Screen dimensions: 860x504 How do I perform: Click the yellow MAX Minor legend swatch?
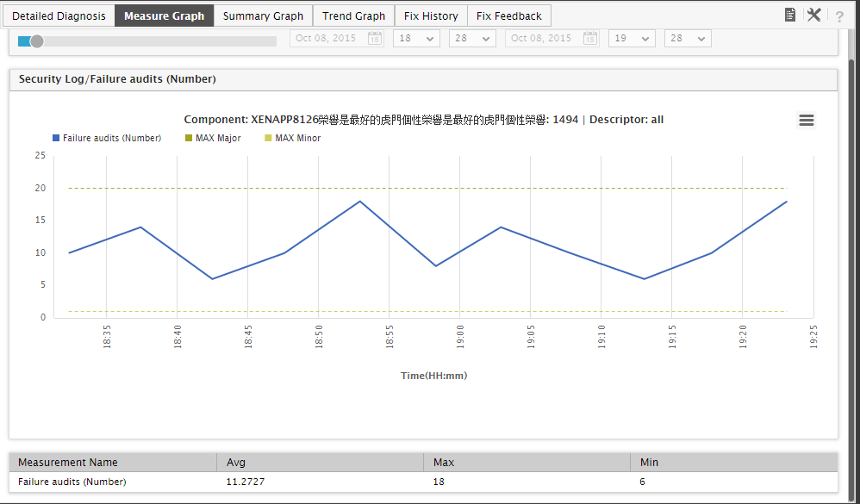pyautogui.click(x=268, y=138)
